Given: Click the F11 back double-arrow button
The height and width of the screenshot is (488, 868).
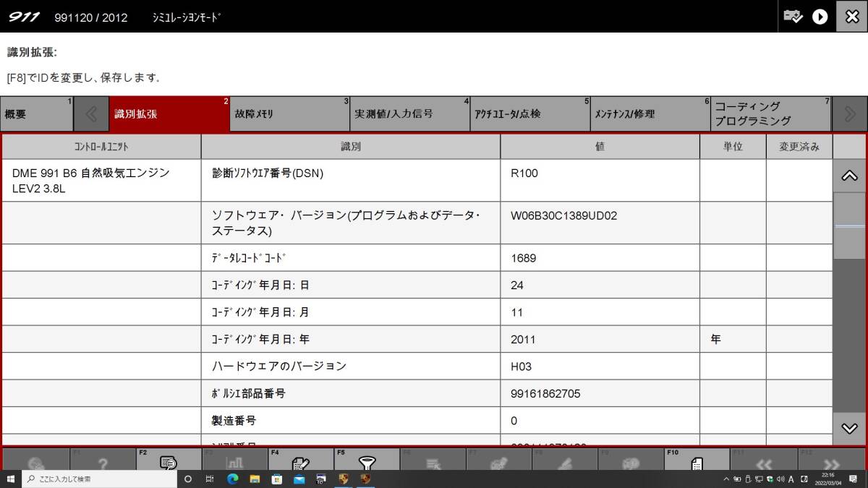Looking at the screenshot, I should click(x=764, y=461).
